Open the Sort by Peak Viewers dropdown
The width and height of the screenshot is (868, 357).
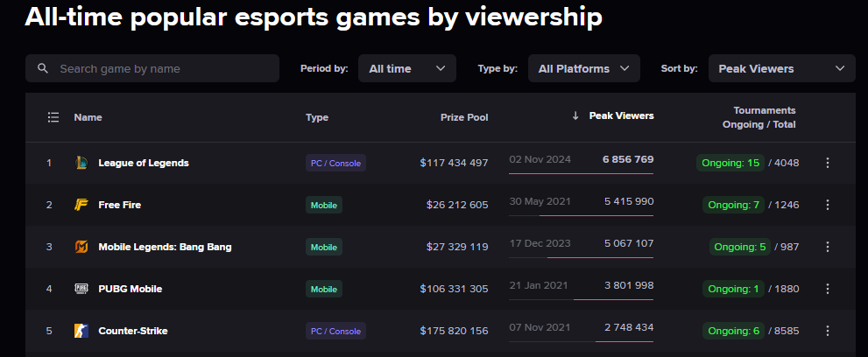click(781, 68)
